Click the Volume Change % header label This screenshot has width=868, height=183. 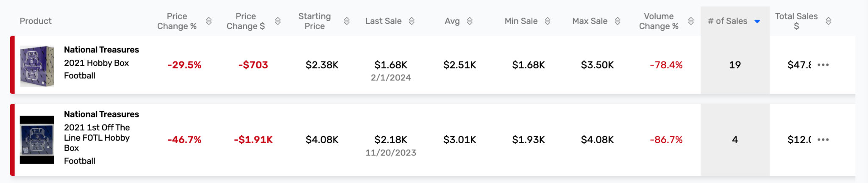click(x=659, y=21)
